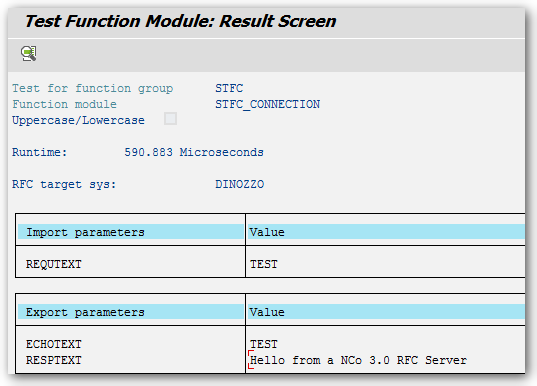Select the STFC_CONNECTION function module name

267,104
